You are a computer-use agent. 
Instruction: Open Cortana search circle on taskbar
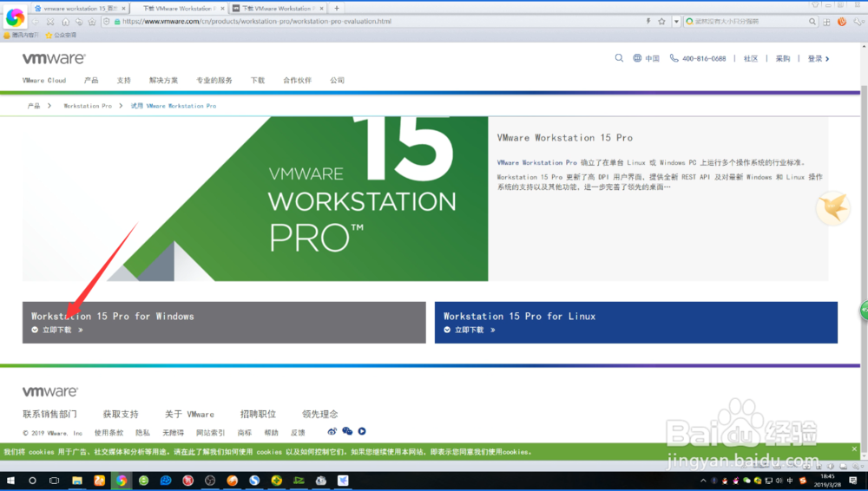point(32,481)
